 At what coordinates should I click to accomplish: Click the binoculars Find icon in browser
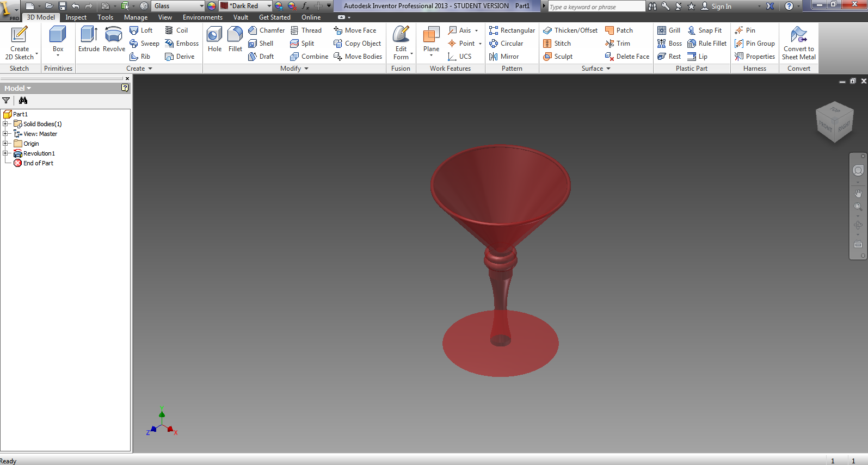point(23,101)
